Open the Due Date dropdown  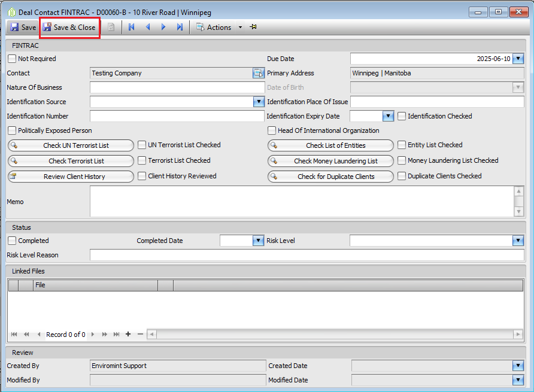[518, 58]
